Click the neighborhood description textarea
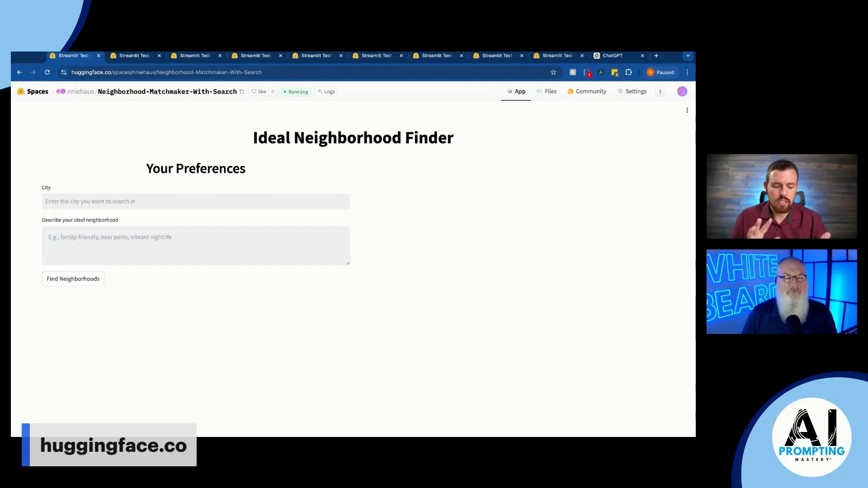Image resolution: width=868 pixels, height=488 pixels. point(196,245)
